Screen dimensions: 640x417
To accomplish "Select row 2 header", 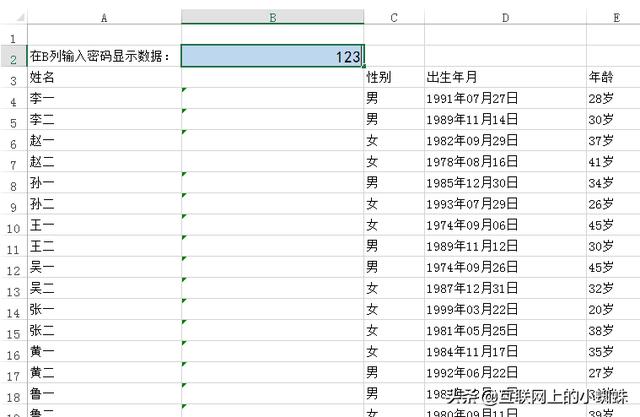I will [x=13, y=56].
